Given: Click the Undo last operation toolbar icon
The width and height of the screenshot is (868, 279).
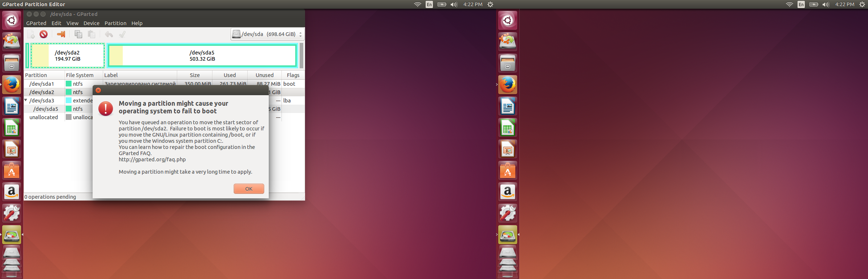Looking at the screenshot, I should pyautogui.click(x=109, y=34).
